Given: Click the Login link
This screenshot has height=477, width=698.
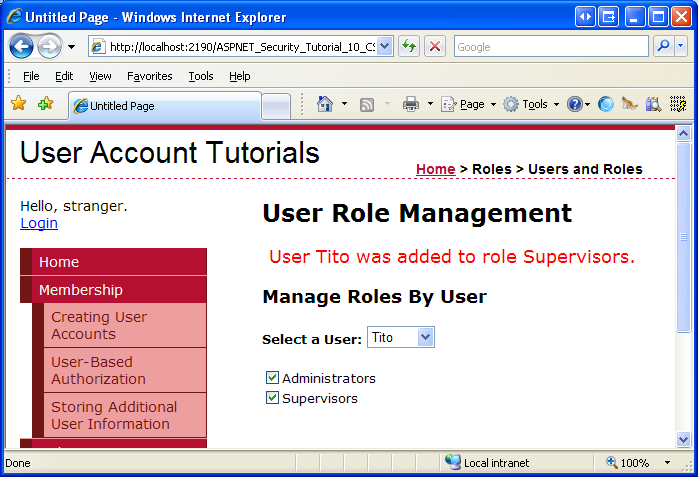Looking at the screenshot, I should [39, 223].
